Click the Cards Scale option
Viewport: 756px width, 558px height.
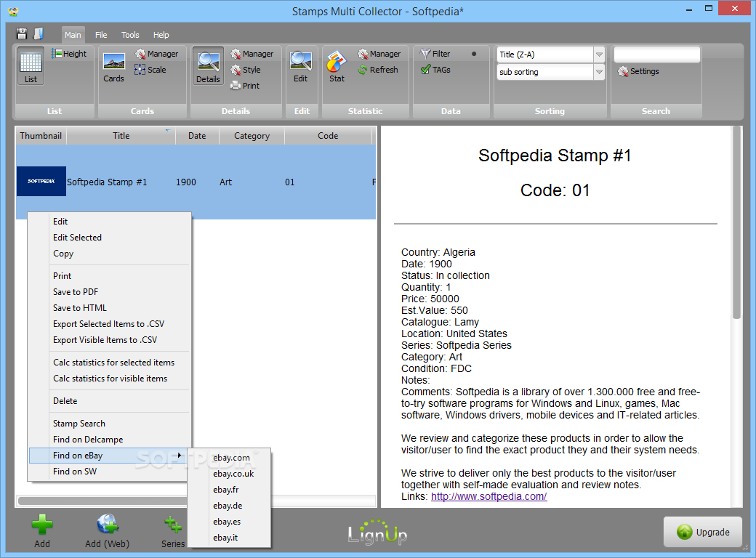[150, 70]
